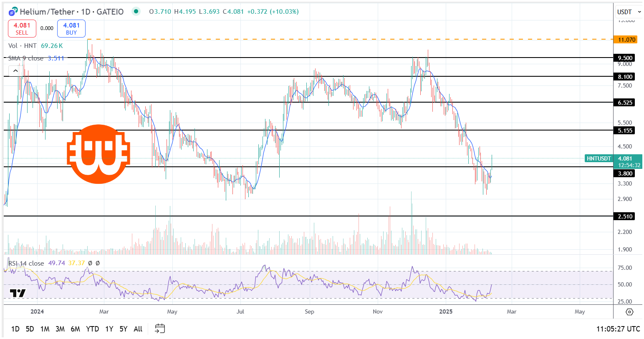Screen dimensions: 644x339
Task: Click the +0.372 (+10.03%) change value
Action: [x=273, y=12]
